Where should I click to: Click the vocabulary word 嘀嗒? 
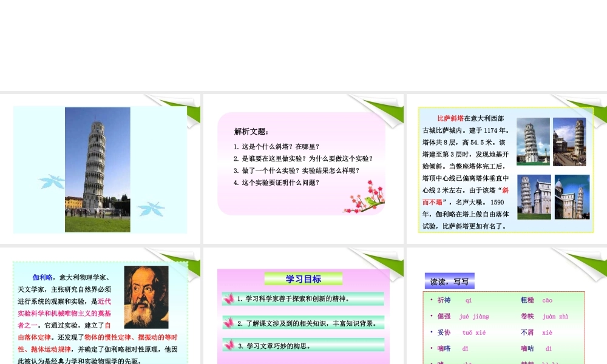pos(444,348)
